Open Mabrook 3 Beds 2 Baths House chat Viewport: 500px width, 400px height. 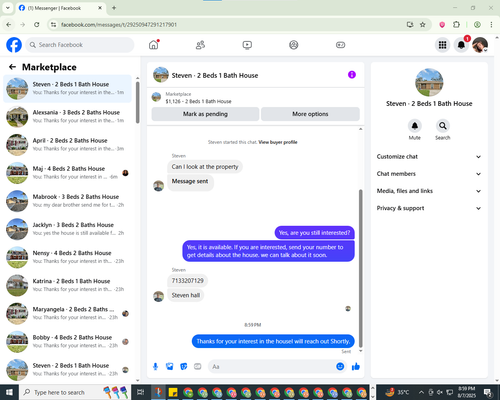click(x=67, y=201)
